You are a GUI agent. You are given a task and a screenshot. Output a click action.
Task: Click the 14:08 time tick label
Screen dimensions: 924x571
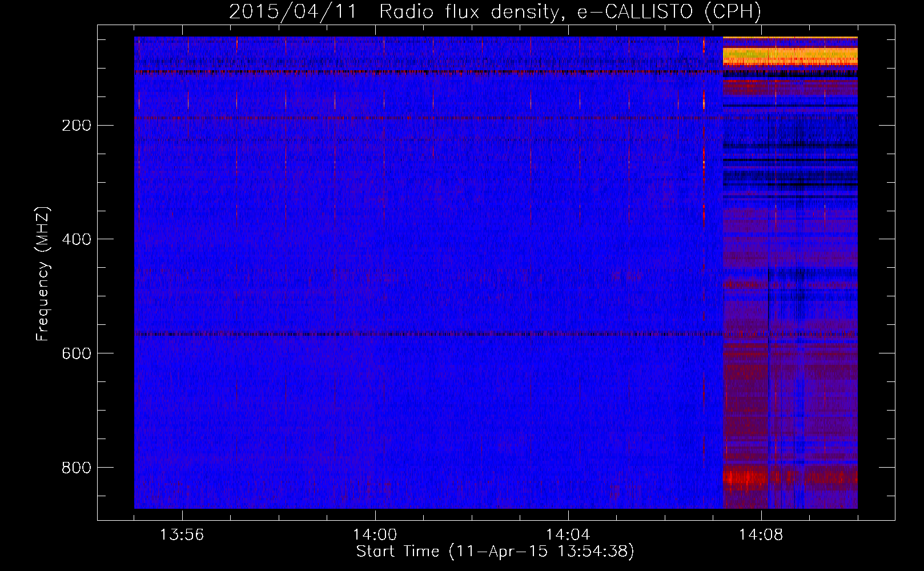coord(761,535)
